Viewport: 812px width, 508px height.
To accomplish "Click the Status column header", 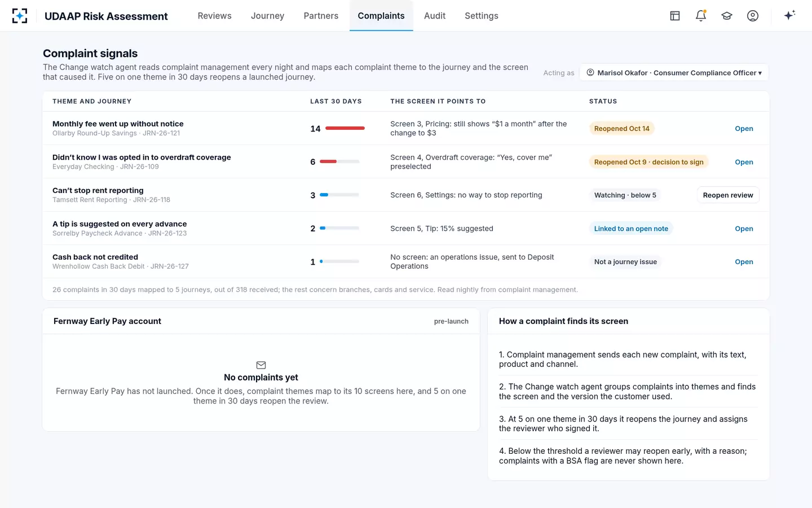I will (603, 102).
